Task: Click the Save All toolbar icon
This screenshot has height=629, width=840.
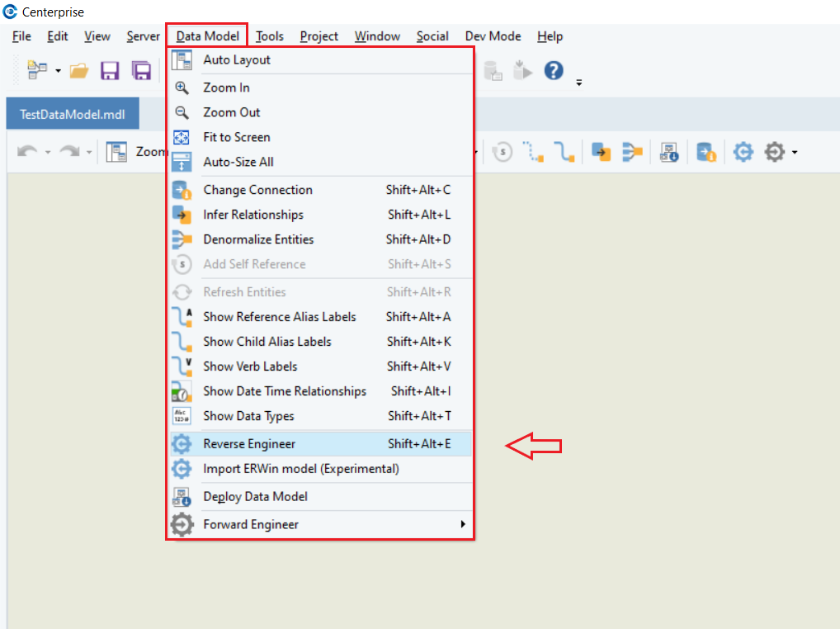Action: pos(142,71)
